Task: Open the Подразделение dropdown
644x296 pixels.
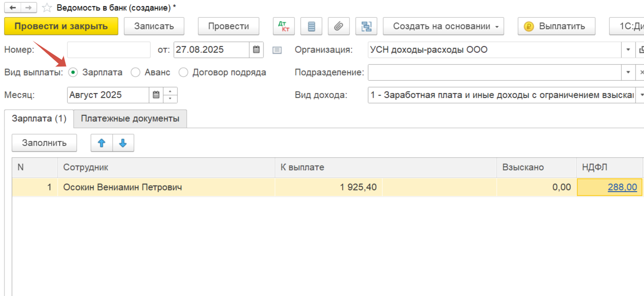Action: point(628,72)
